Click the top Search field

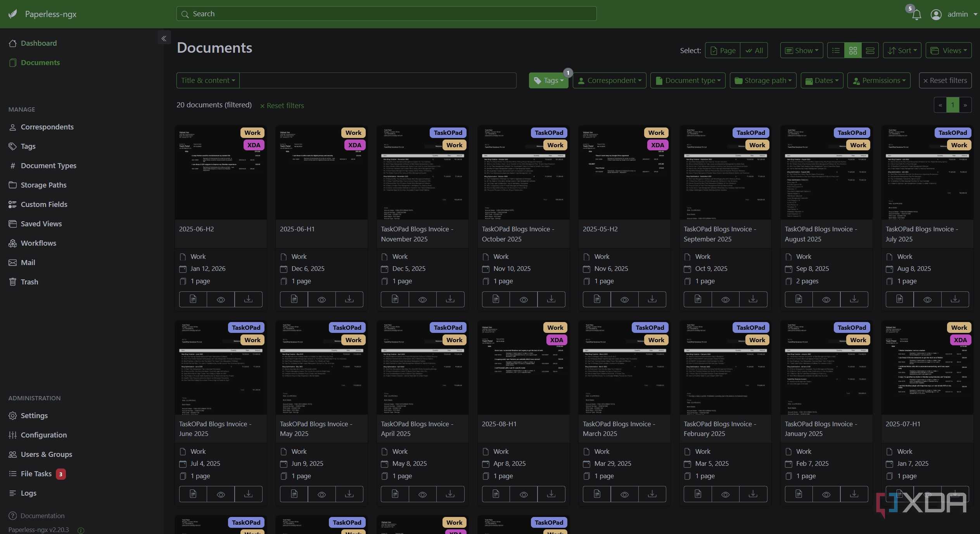pos(386,14)
